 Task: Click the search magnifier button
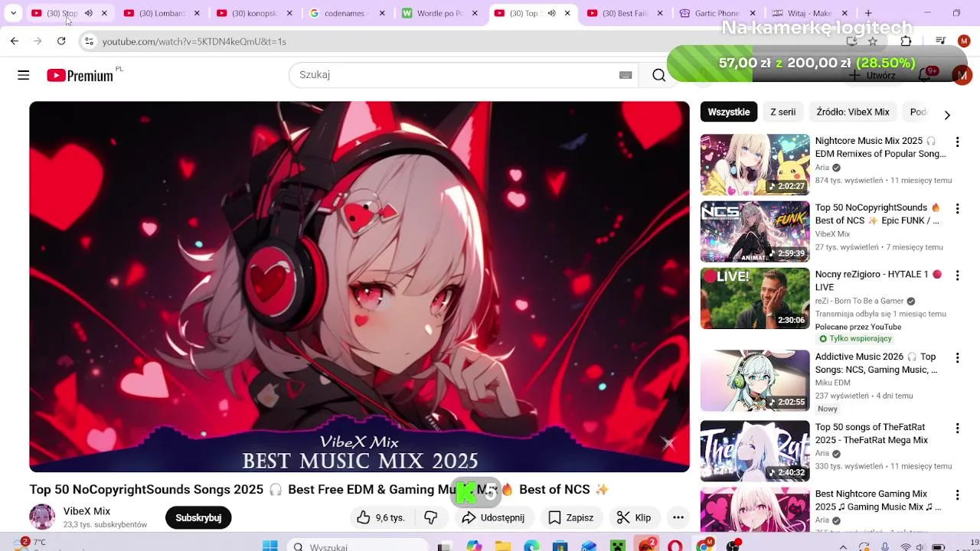(x=658, y=75)
